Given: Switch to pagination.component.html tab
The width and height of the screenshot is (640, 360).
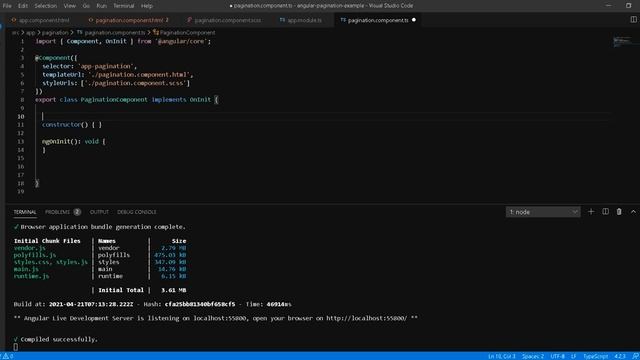Looking at the screenshot, I should tap(129, 20).
